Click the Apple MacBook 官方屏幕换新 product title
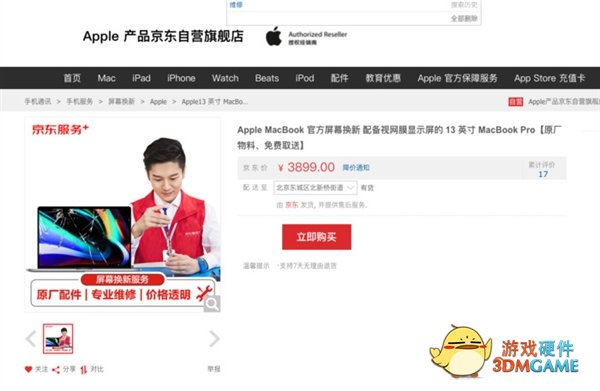 click(399, 137)
